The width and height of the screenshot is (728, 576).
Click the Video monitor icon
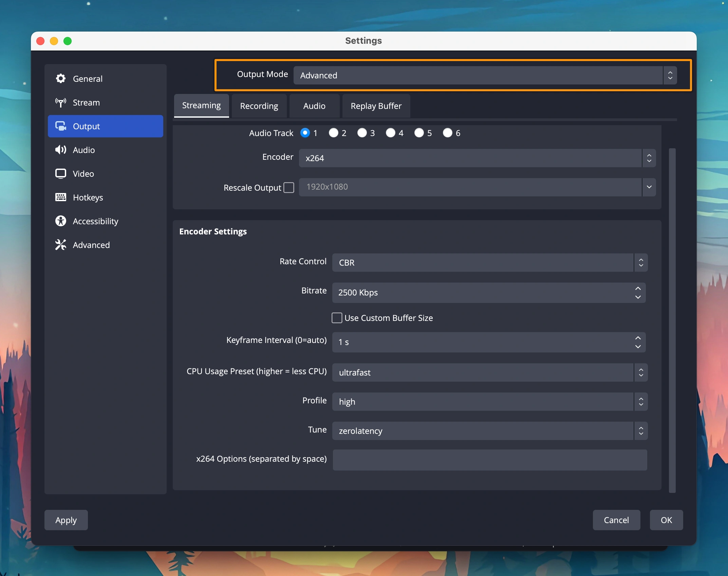[x=61, y=174]
